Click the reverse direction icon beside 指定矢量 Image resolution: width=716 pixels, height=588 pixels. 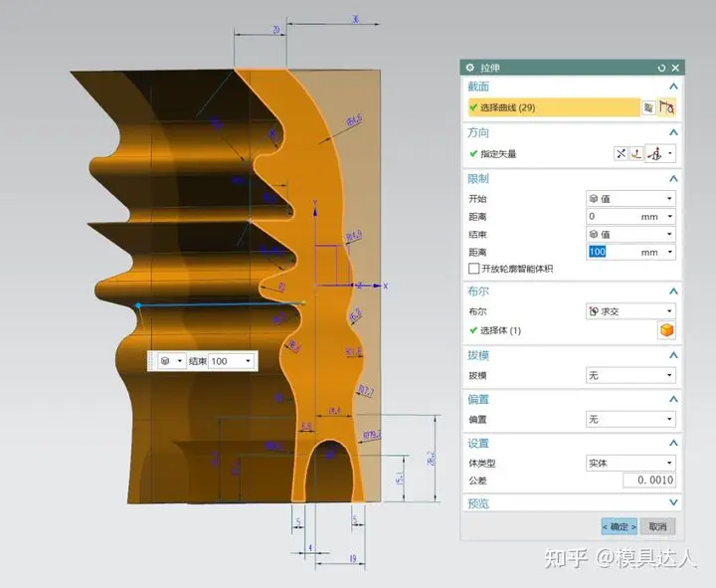click(621, 153)
